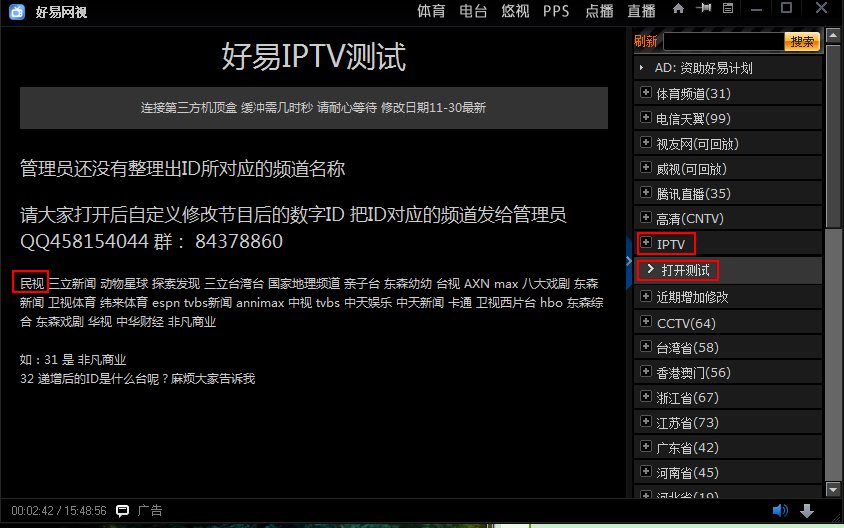This screenshot has width=844, height=528.
Task: Open AD: 资助好易计划 entry
Action: (728, 68)
